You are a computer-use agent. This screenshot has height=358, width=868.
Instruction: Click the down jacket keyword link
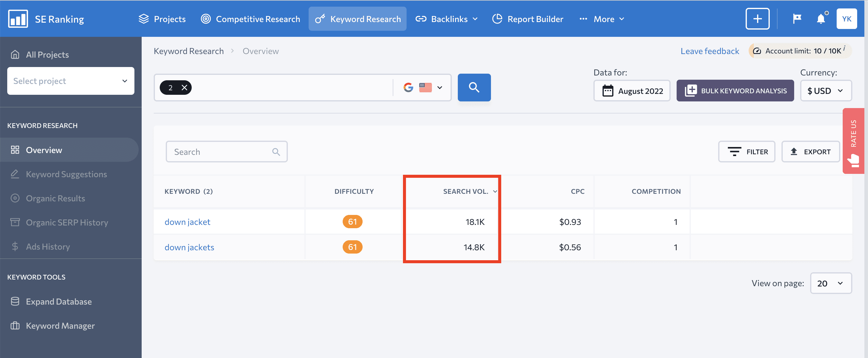187,222
